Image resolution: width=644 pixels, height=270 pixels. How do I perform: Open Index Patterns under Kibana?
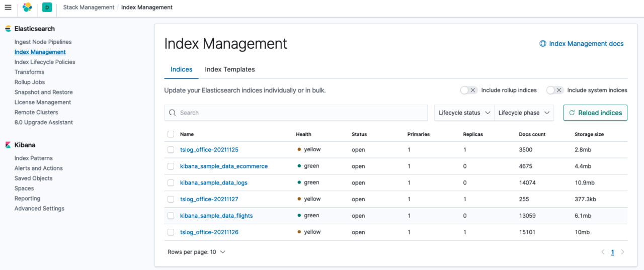(x=34, y=158)
